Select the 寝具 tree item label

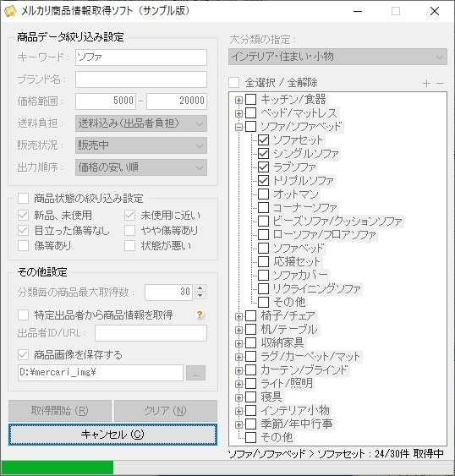(271, 397)
